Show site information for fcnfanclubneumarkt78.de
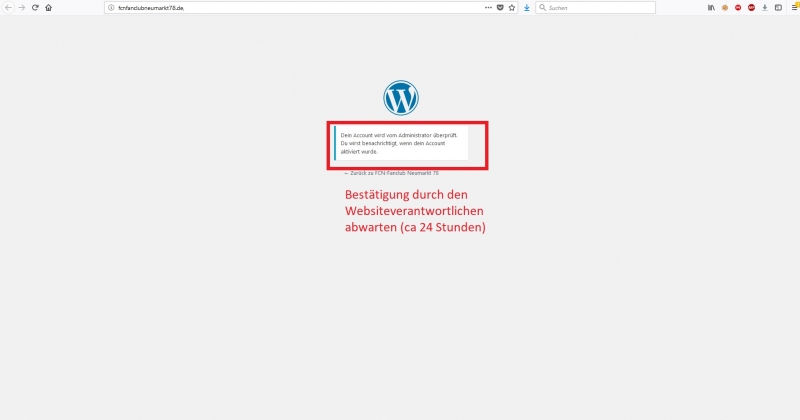The image size is (800, 420). point(111,8)
